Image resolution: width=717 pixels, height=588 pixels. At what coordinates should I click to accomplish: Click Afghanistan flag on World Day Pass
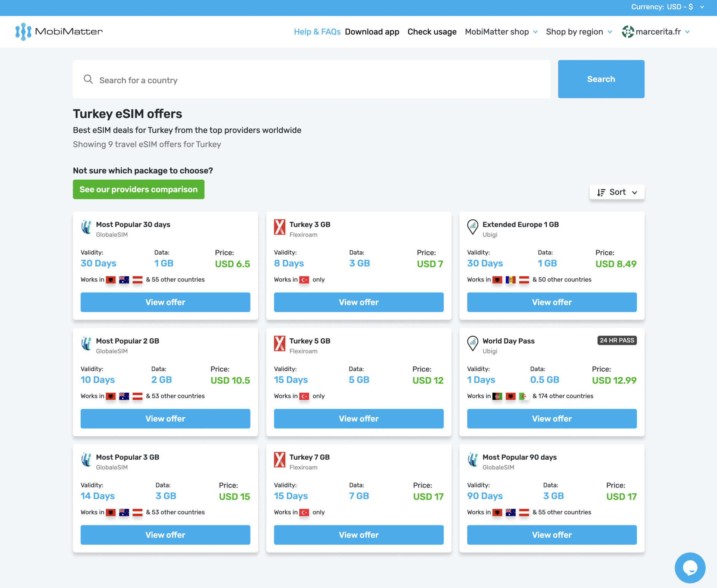[497, 396]
